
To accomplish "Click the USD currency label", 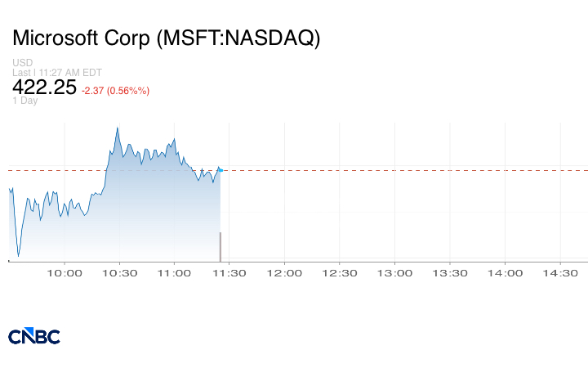I will pos(22,63).
